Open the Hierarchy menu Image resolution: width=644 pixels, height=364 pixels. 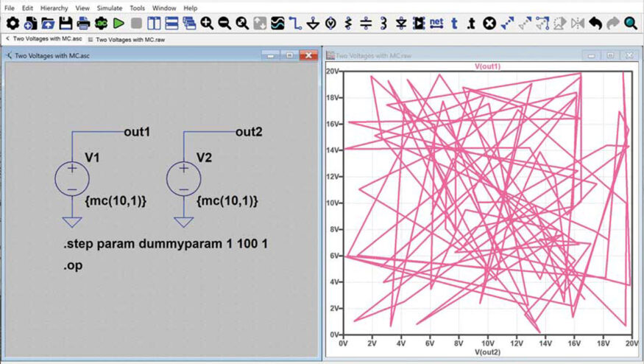[54, 8]
